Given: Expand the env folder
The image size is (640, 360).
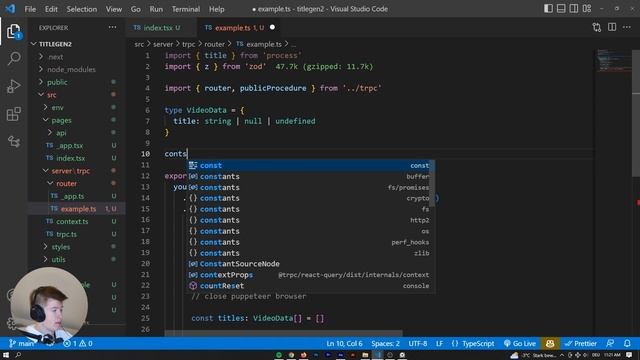Looking at the screenshot, I should 58,107.
